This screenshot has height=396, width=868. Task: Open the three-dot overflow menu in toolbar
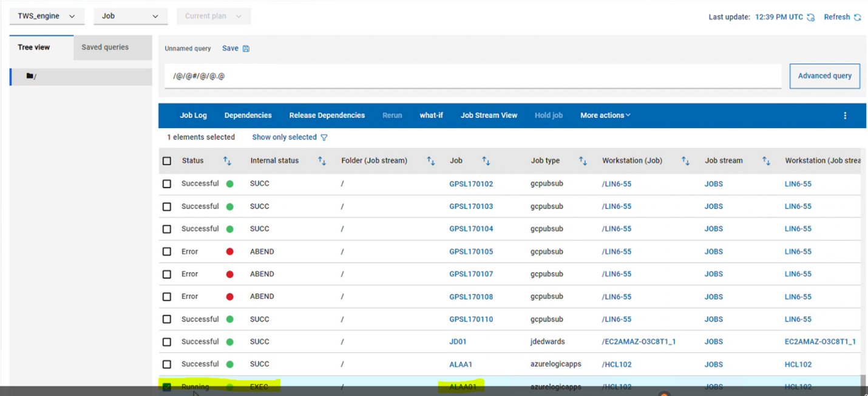844,115
